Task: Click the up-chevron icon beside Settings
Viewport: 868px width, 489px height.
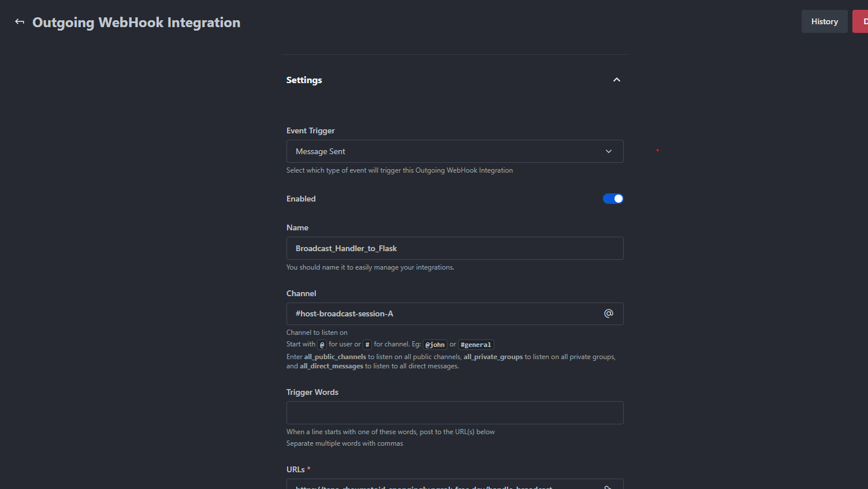Action: click(617, 80)
